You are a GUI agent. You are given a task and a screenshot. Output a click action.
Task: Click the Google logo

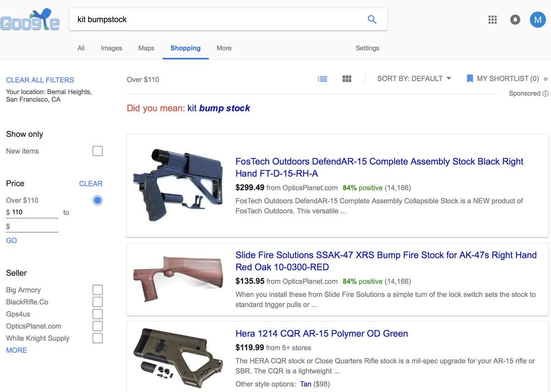pyautogui.click(x=30, y=20)
